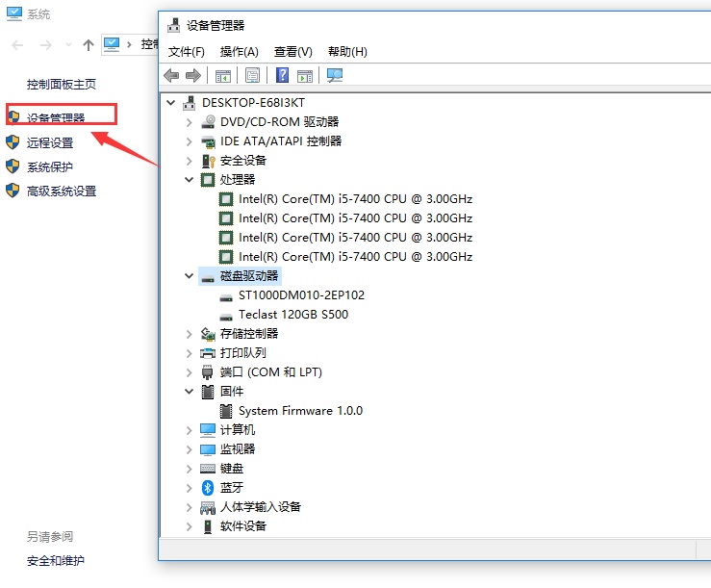This screenshot has width=711, height=588.
Task: Select the Teclast 120GB S500 disk
Action: pos(293,315)
